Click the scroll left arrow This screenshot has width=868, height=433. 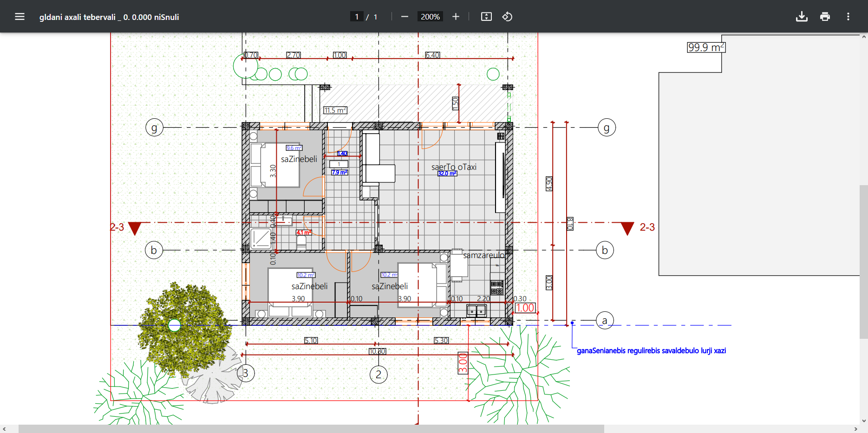pos(4,429)
